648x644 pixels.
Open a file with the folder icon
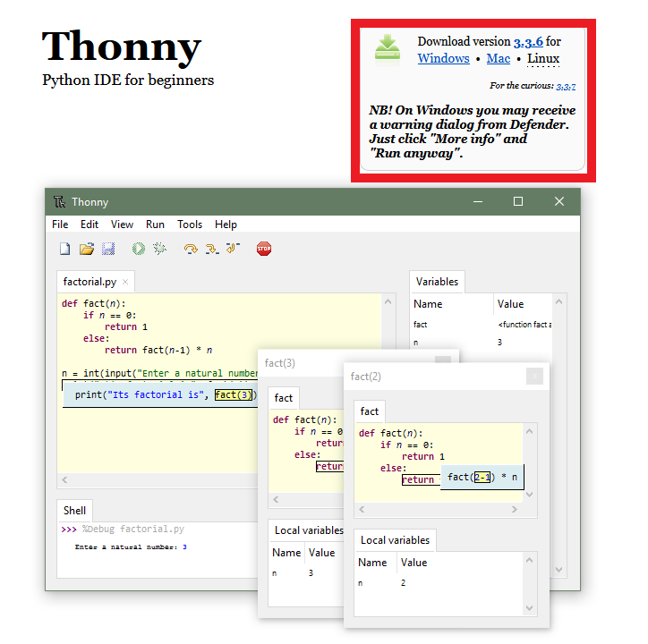(87, 249)
